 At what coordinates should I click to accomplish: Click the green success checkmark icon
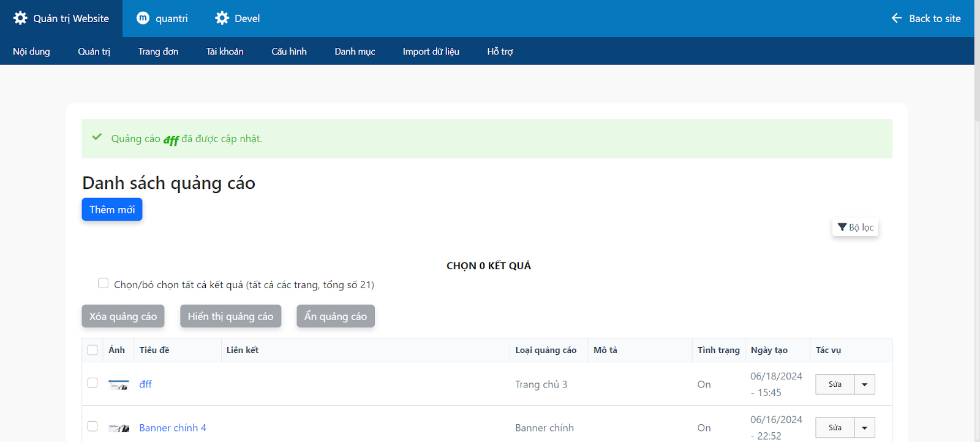pos(97,137)
